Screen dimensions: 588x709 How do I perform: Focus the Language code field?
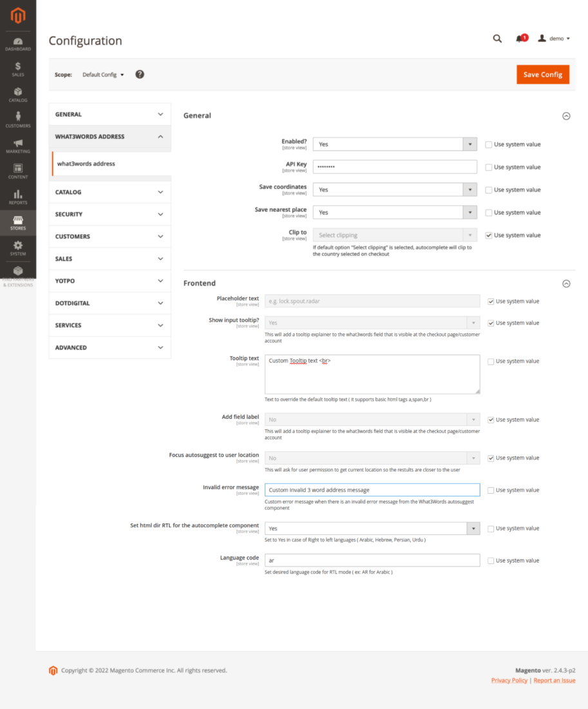tap(372, 560)
